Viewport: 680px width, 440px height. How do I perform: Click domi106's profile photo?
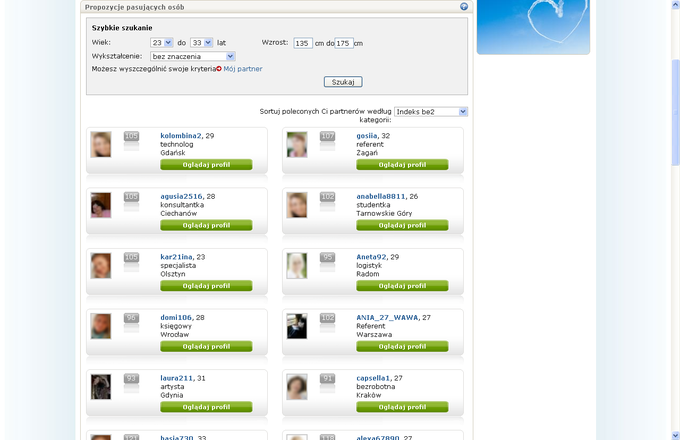coord(101,326)
